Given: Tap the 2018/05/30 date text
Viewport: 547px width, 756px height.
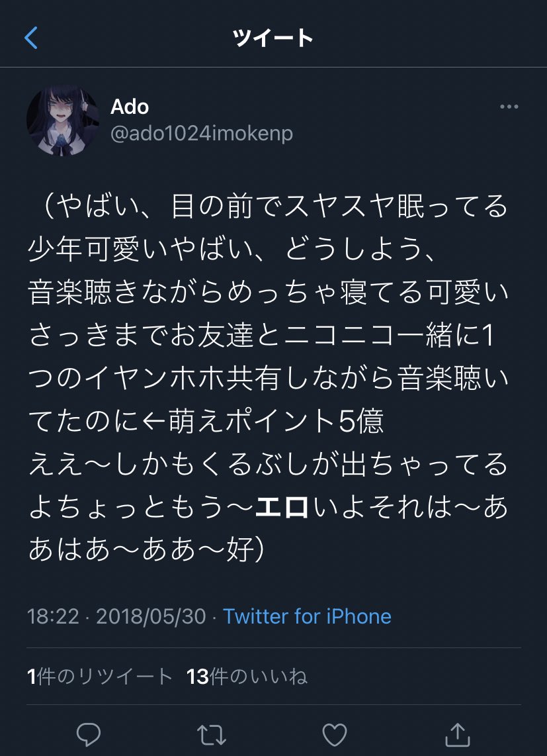Looking at the screenshot, I should point(151,616).
